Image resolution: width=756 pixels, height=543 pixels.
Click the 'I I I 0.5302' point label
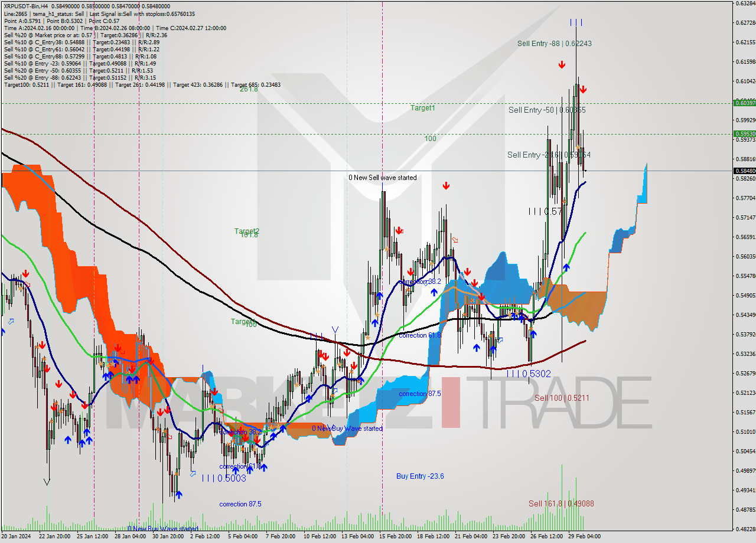point(529,374)
